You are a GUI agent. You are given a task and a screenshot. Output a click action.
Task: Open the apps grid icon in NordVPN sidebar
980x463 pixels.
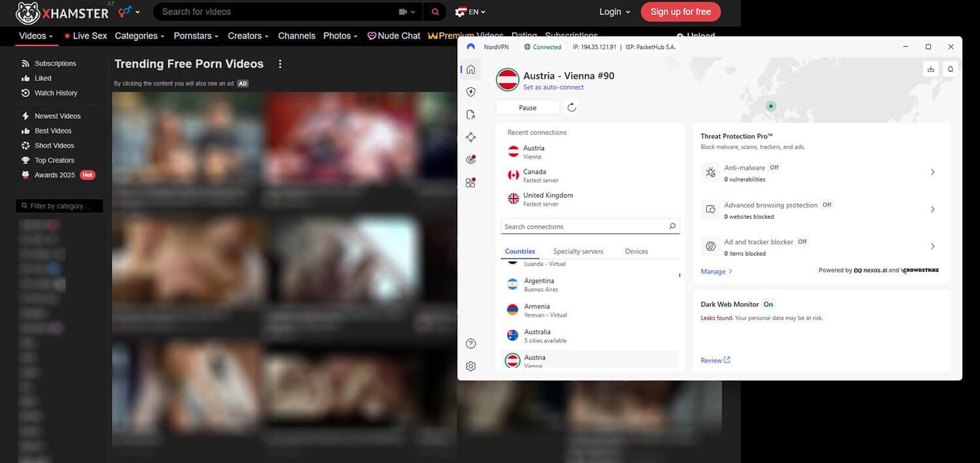click(471, 182)
